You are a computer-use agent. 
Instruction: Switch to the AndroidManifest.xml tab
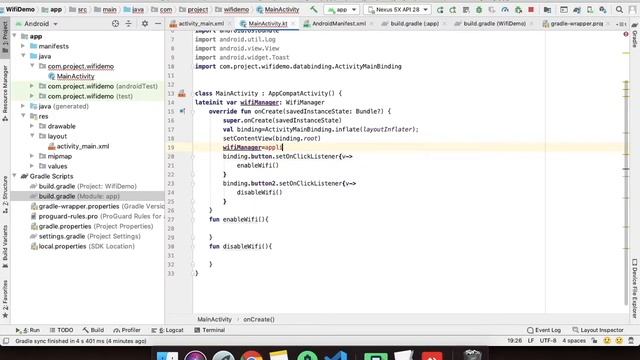pos(338,24)
